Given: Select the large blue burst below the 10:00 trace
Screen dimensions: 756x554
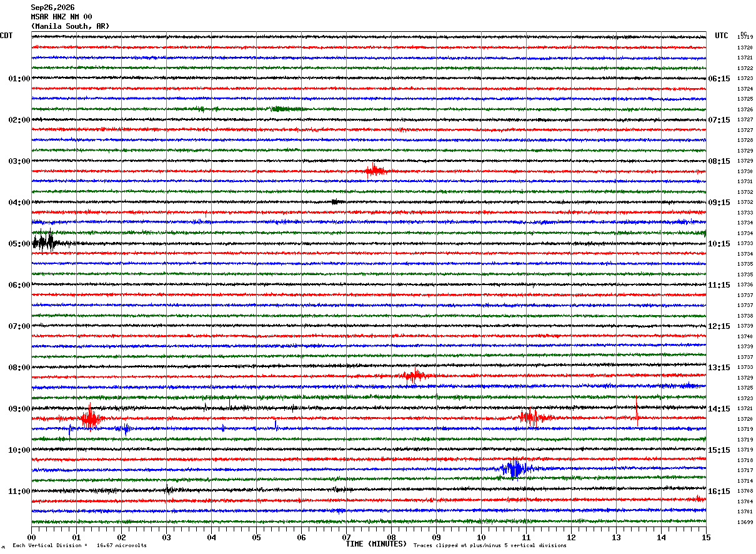Looking at the screenshot, I should click(514, 468).
